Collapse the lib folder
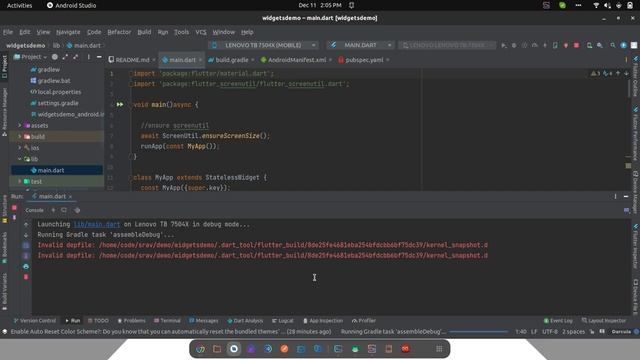640x360 pixels. click(20, 159)
